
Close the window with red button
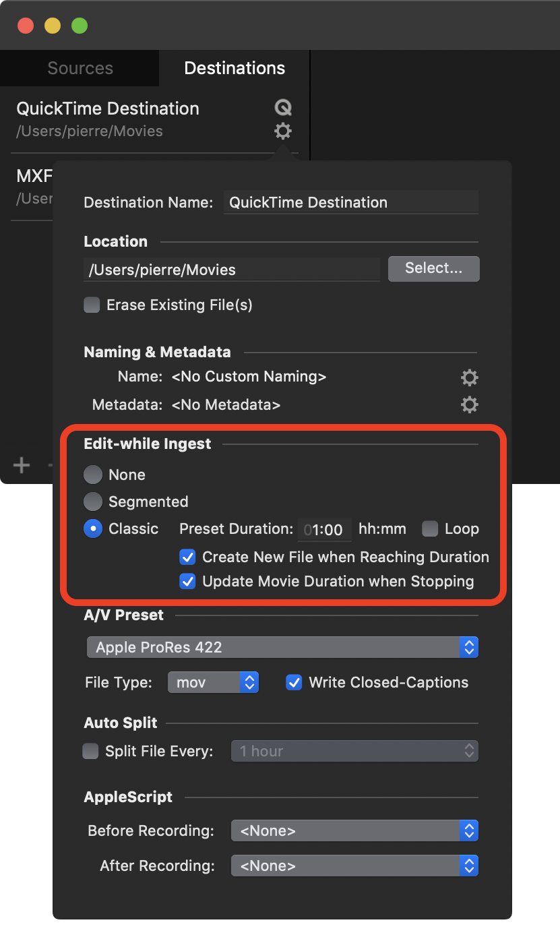pos(26,26)
